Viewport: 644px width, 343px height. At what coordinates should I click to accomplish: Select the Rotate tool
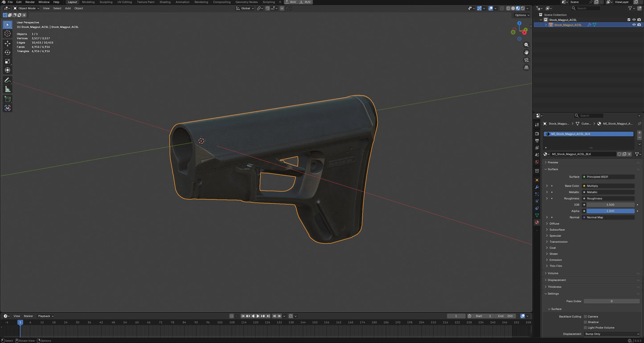8,52
